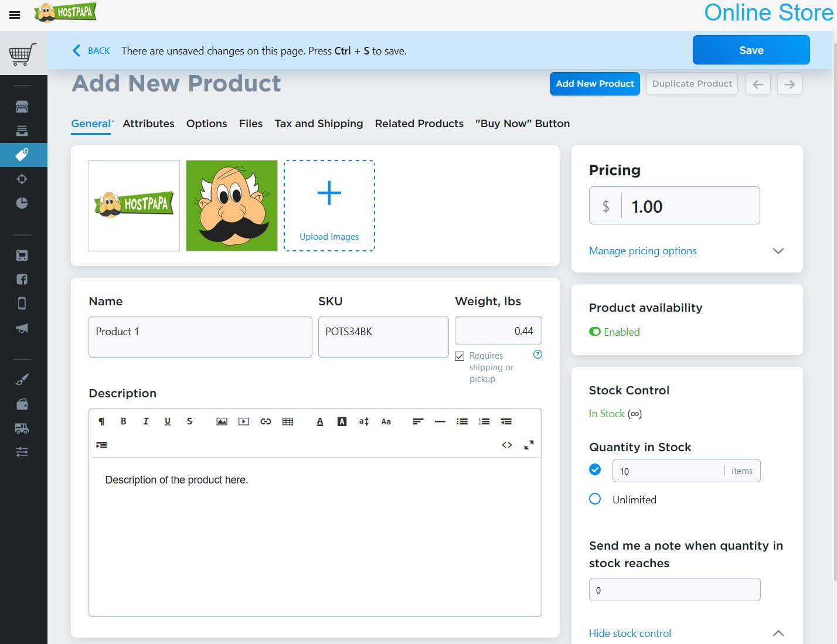Switch description editor to code view
837x644 pixels.
coord(508,445)
